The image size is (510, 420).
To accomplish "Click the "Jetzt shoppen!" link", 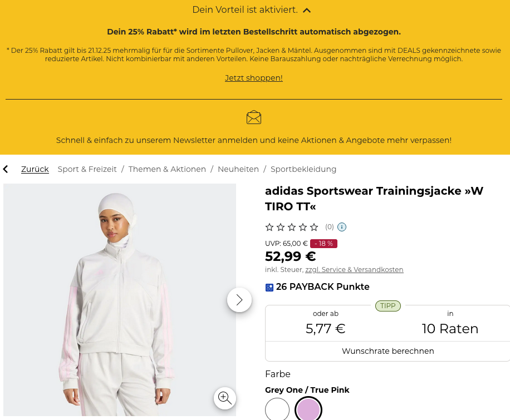I will (x=254, y=78).
